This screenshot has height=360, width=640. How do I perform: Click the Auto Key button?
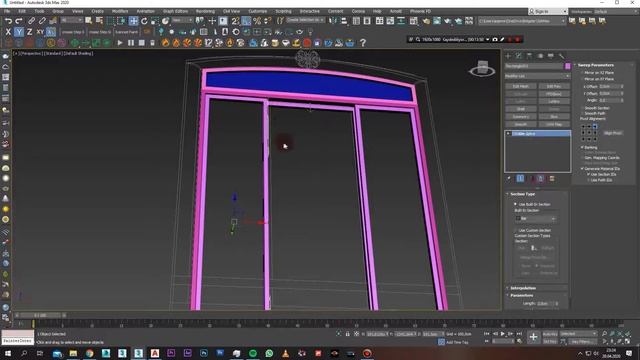coord(550,334)
